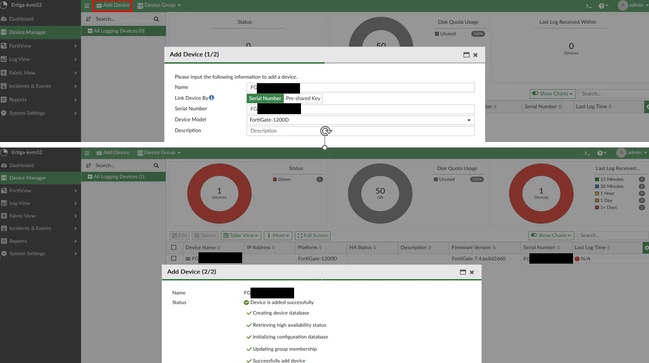Click sort icon beside upper screenshot search

click(x=88, y=19)
